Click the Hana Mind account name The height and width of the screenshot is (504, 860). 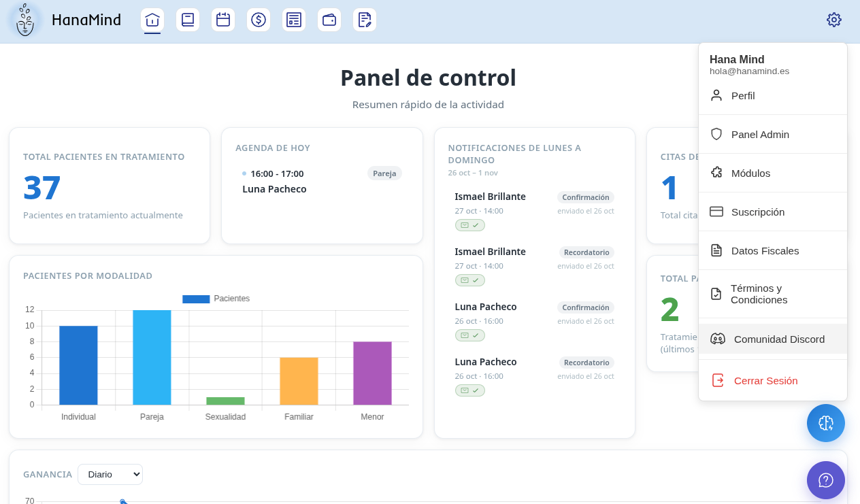click(737, 59)
